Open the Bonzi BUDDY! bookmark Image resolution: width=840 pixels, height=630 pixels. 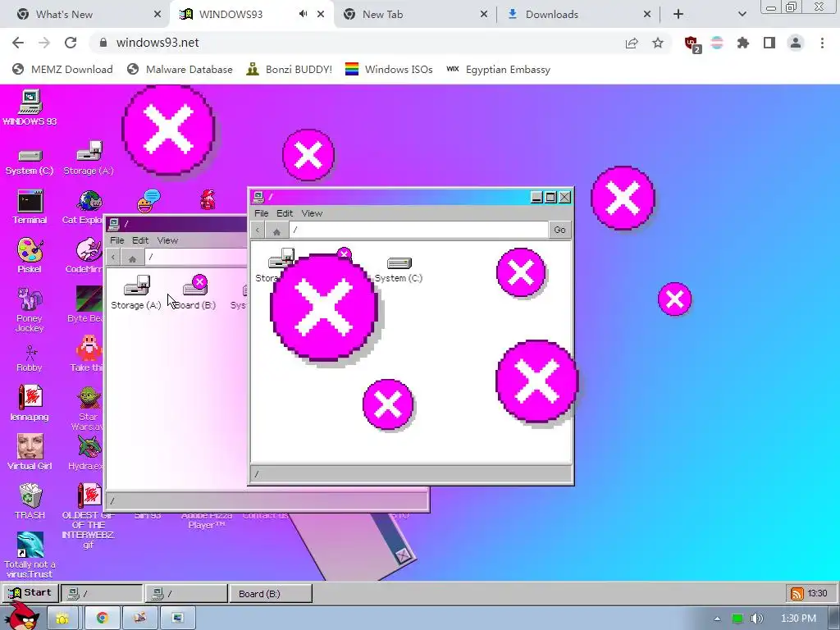tap(290, 70)
